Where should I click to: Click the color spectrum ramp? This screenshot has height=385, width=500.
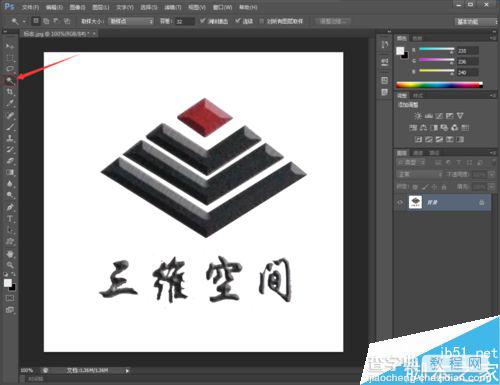pos(439,85)
